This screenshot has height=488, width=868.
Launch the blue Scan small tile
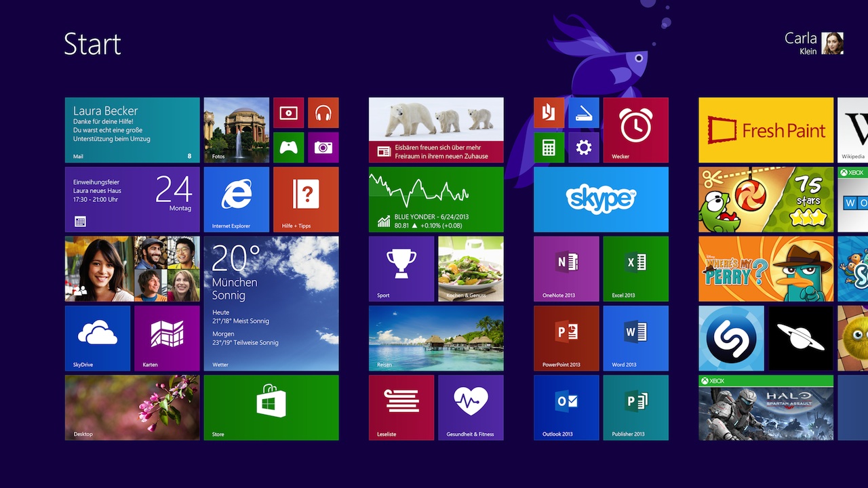(x=584, y=113)
